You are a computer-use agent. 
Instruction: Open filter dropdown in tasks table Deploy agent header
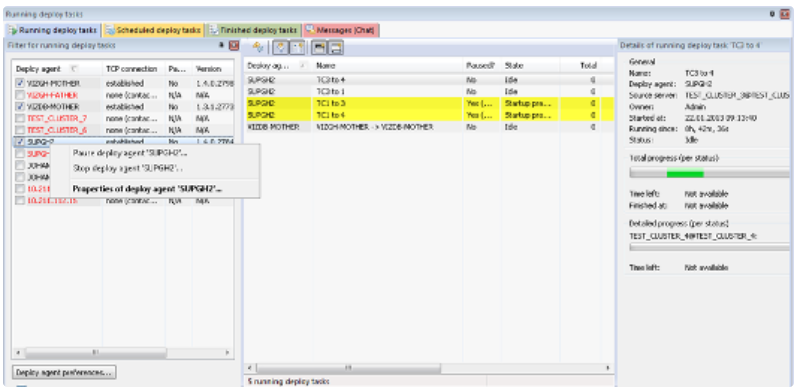coord(302,66)
